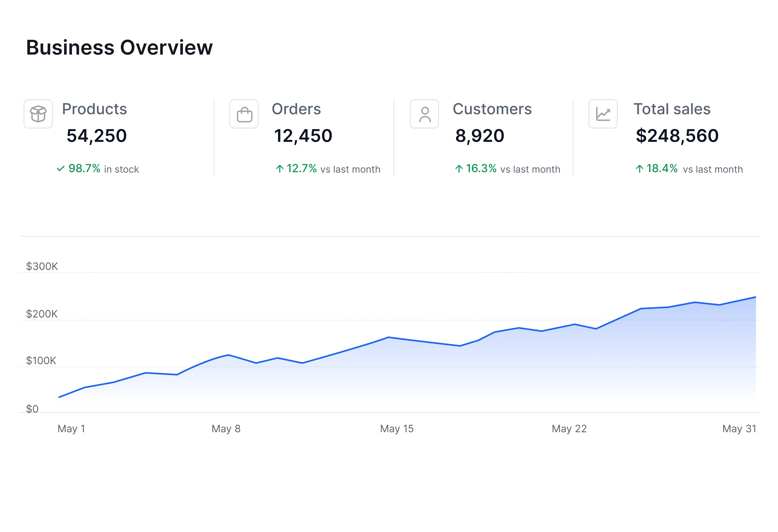Click the Customers label
Viewport: 778px width, 532px height.
pyautogui.click(x=492, y=109)
